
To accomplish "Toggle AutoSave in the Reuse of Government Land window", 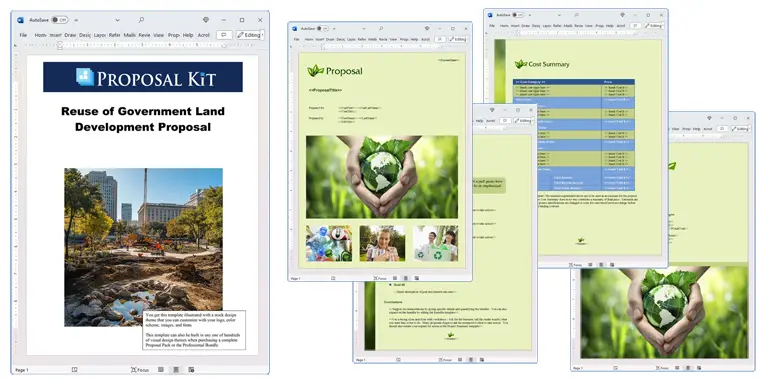I will (x=60, y=20).
